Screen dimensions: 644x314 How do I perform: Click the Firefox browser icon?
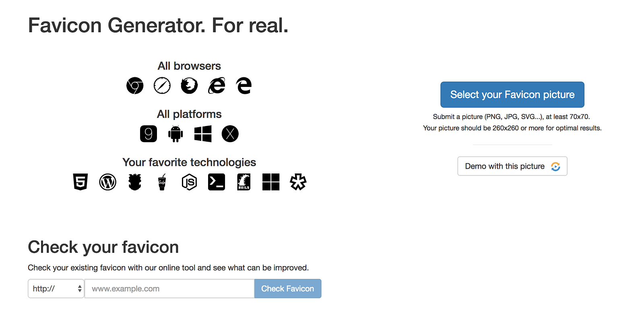(189, 86)
